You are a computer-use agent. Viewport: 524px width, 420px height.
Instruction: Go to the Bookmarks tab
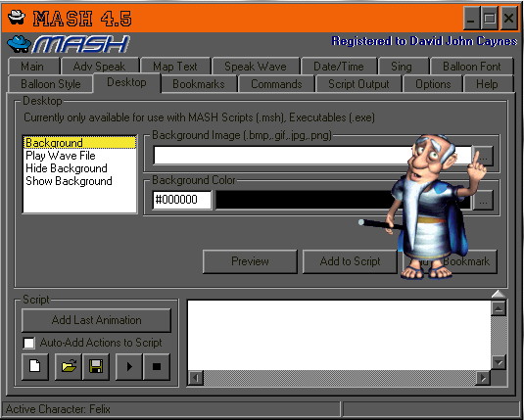(x=199, y=84)
